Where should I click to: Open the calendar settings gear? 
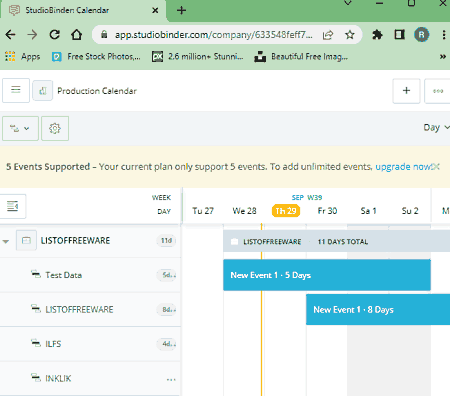(x=55, y=128)
